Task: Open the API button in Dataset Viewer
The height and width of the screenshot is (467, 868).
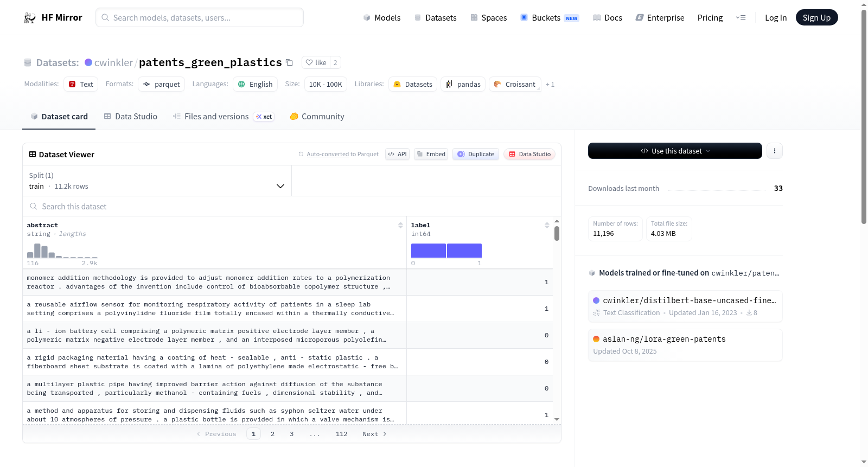Action: (397, 154)
